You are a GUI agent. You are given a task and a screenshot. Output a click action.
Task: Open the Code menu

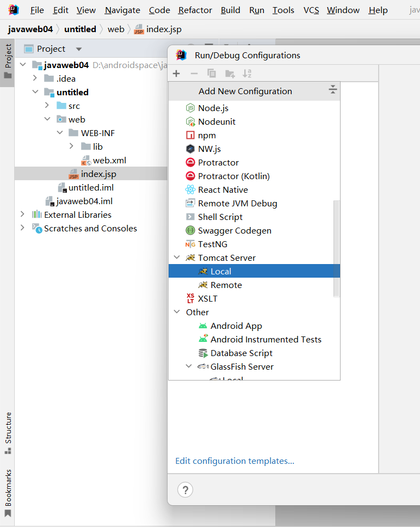tap(159, 10)
